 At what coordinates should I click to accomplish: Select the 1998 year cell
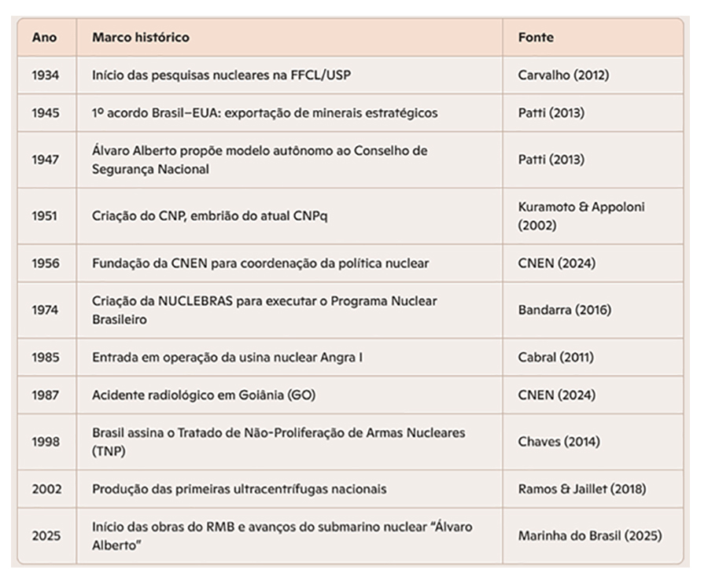point(45,442)
